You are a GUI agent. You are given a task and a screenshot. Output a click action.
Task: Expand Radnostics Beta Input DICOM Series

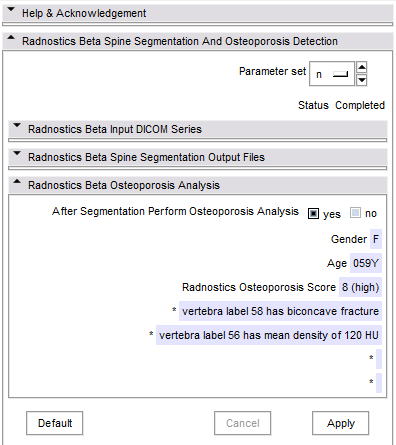[x=197, y=129]
